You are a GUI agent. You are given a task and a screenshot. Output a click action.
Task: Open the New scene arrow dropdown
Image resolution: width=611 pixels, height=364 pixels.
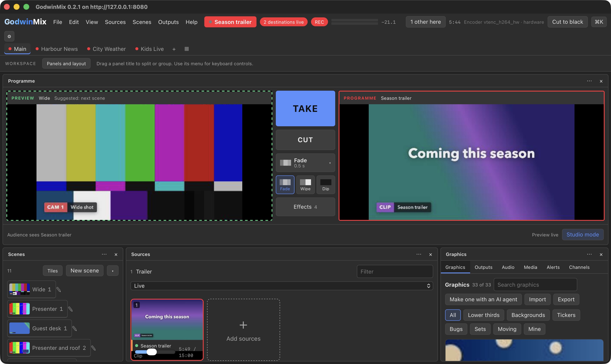113,271
